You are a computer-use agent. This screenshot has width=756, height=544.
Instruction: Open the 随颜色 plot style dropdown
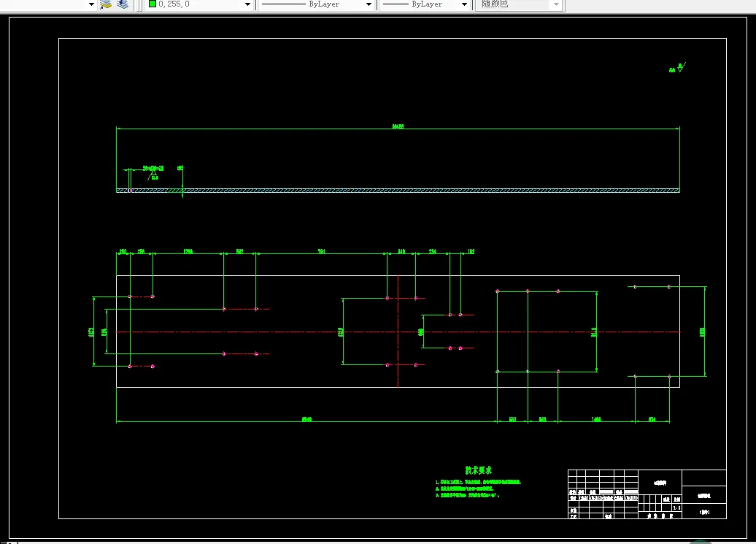[556, 4]
